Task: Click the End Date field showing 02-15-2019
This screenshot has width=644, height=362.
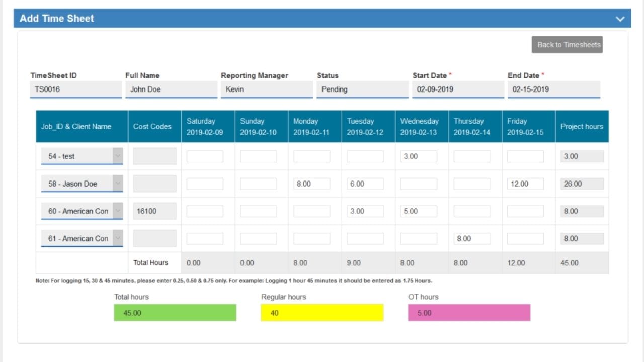Action: [553, 89]
